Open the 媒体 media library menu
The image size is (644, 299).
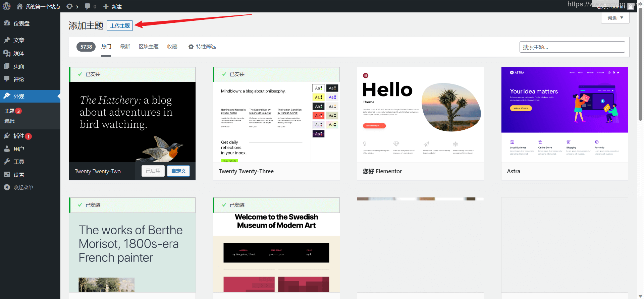click(19, 53)
